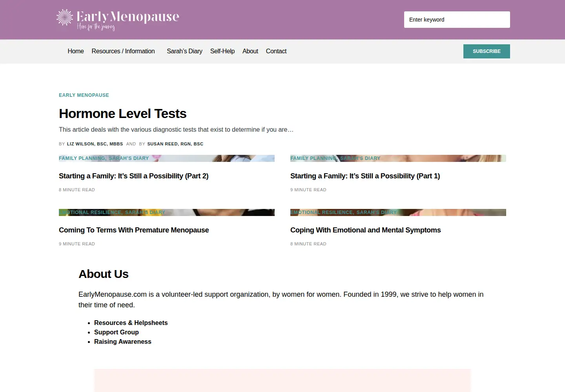Click the 9 minute read label under Part 1
The image size is (565, 392).
coord(308,190)
